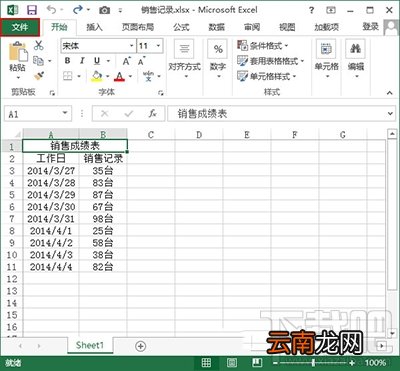Click the Undo arrow icon
This screenshot has height=371, width=400.
coord(51,10)
